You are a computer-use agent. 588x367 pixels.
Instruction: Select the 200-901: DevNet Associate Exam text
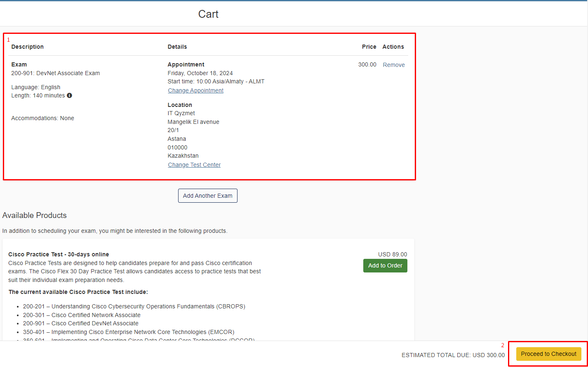[x=56, y=73]
